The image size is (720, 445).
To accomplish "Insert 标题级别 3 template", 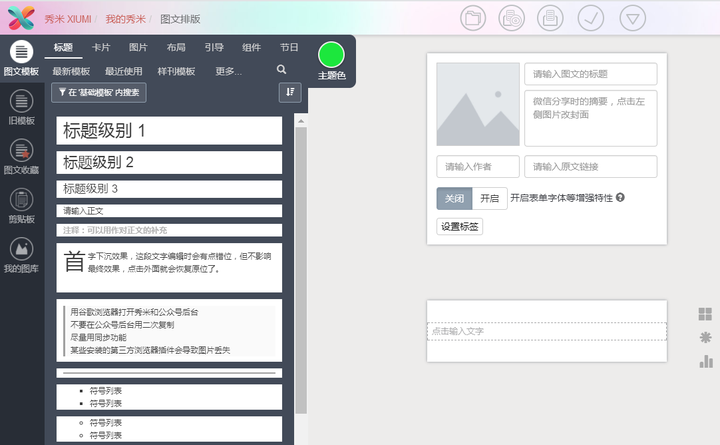I will coord(169,189).
